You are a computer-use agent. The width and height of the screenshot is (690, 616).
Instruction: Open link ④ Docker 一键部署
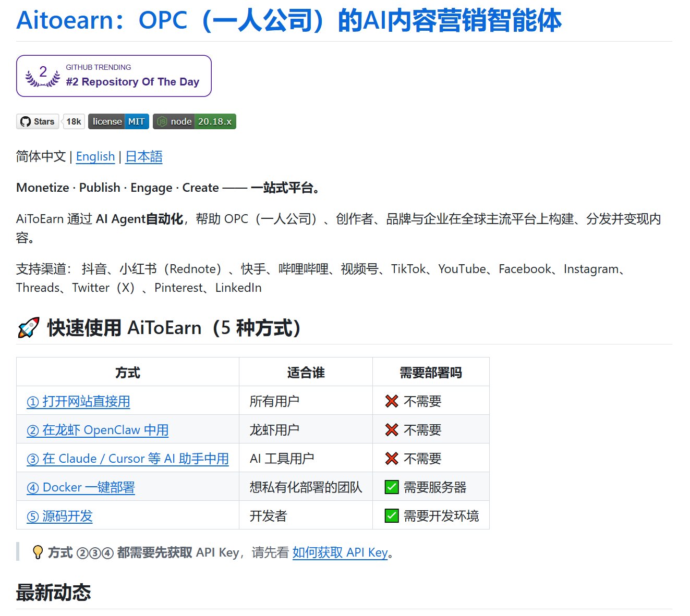coord(81,487)
